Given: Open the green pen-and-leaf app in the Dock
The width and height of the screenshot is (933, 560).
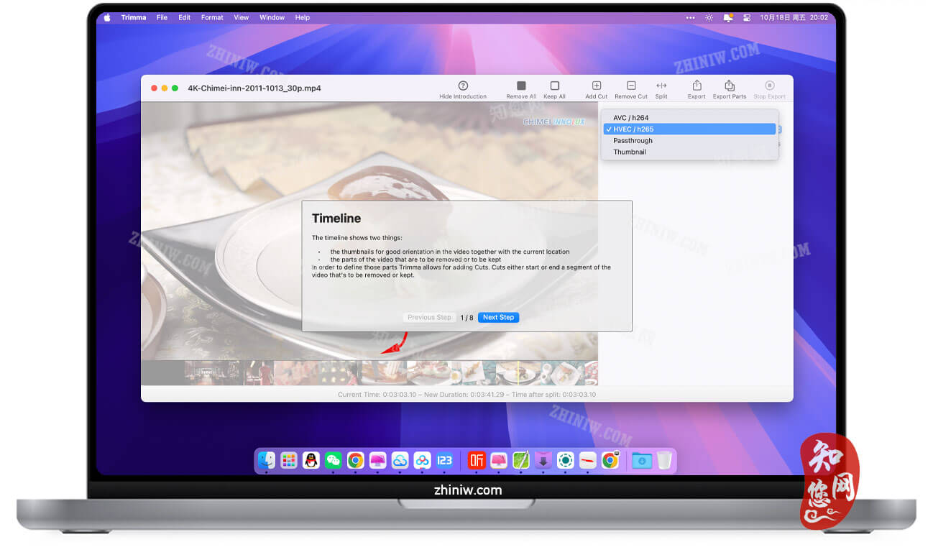Looking at the screenshot, I should pyautogui.click(x=521, y=460).
